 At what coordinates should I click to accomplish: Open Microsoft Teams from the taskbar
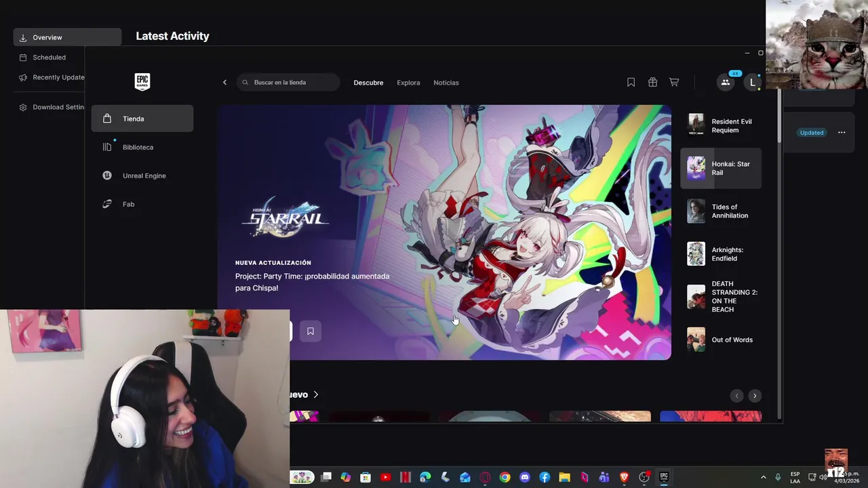click(x=604, y=477)
